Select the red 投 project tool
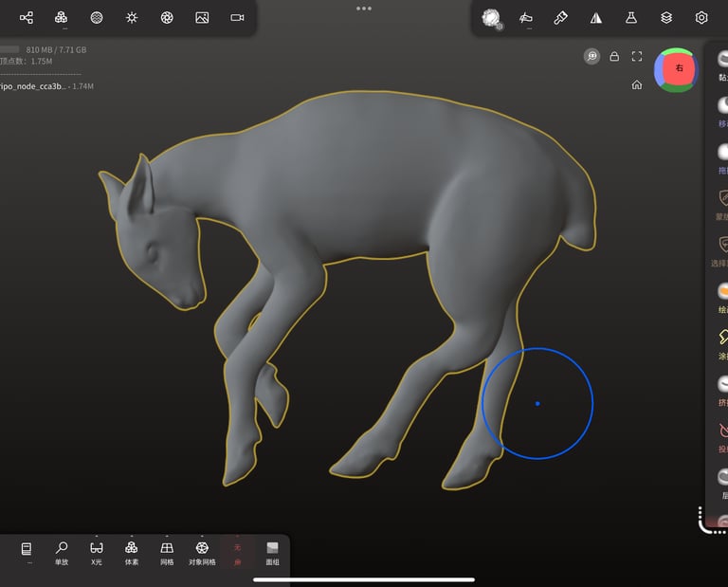 pos(722,437)
